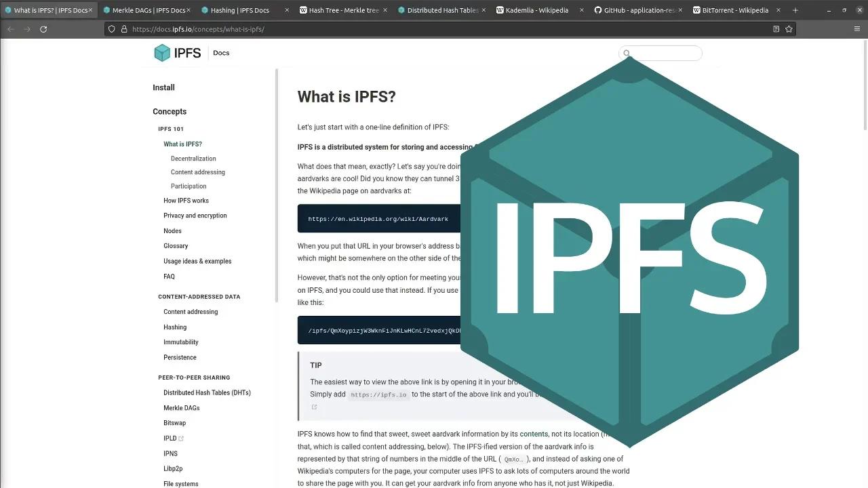Viewport: 868px width, 488px height.
Task: Click the IPFS cube logo in header
Action: point(162,53)
